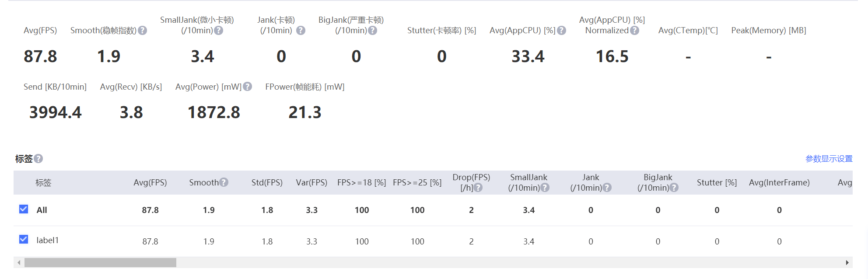Click help icon beside Avg(Power) [mW]

click(248, 87)
